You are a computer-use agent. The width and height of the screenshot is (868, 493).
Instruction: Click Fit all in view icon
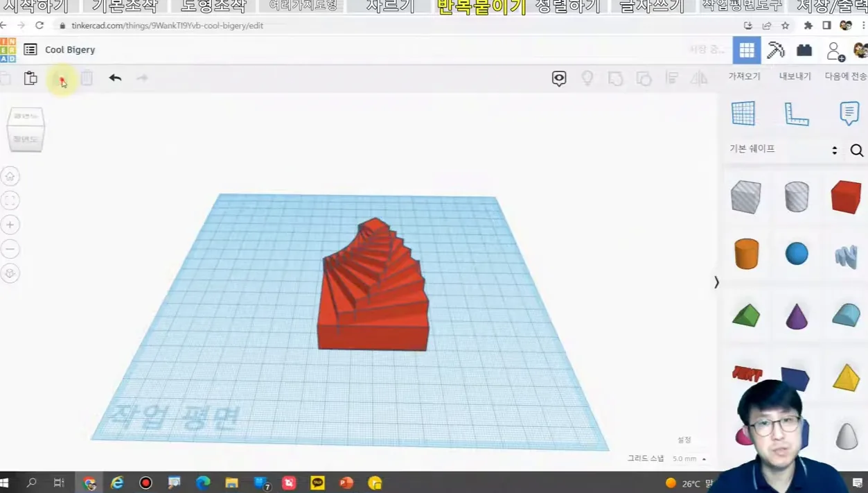(x=10, y=200)
